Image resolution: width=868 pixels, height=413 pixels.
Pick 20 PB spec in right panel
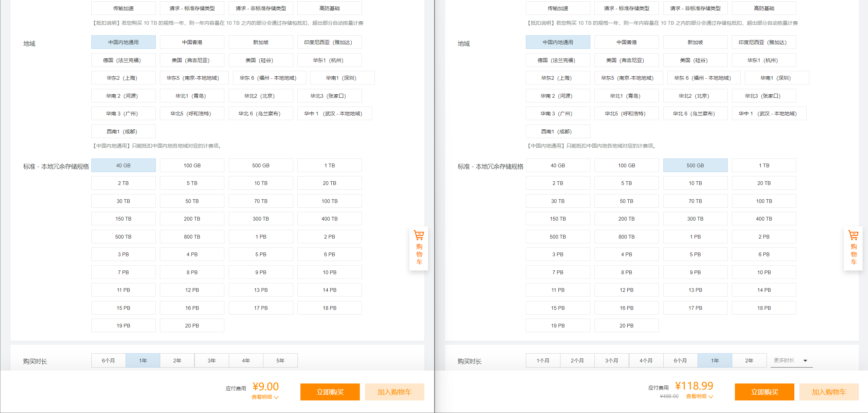tap(626, 326)
